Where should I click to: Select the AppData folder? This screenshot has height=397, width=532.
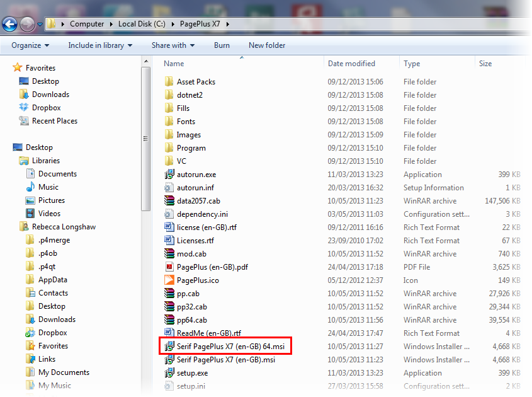pyautogui.click(x=53, y=280)
